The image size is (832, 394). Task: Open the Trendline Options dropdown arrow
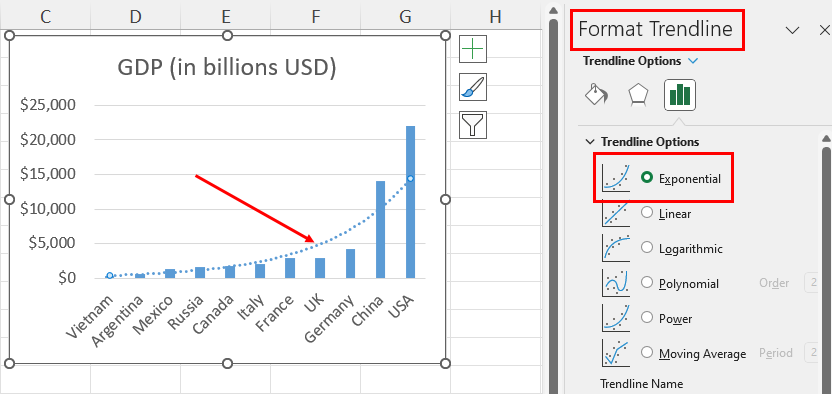(692, 61)
